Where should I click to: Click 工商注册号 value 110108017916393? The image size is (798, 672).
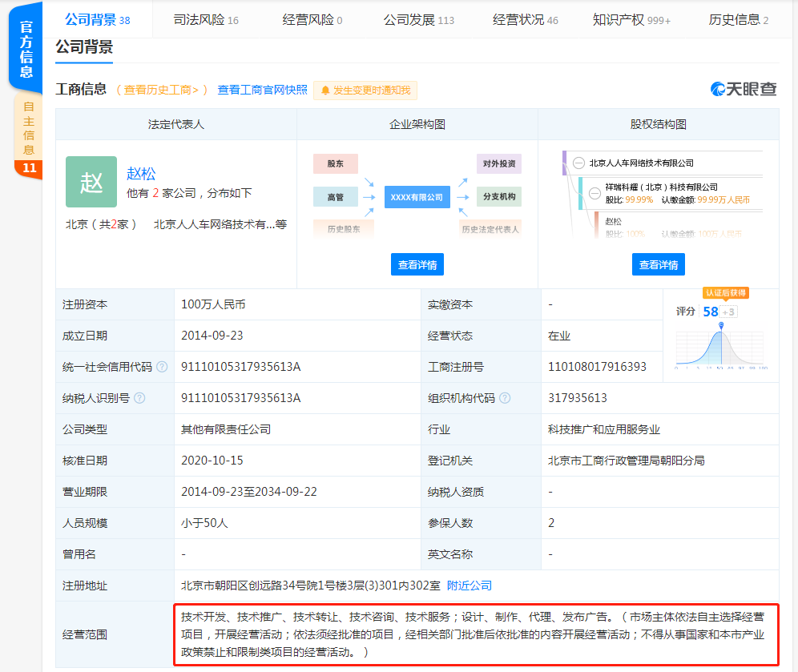tap(597, 367)
